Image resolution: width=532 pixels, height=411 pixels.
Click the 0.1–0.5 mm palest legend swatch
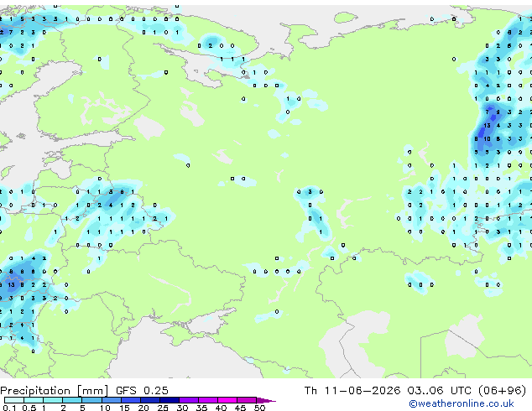[x=14, y=400]
